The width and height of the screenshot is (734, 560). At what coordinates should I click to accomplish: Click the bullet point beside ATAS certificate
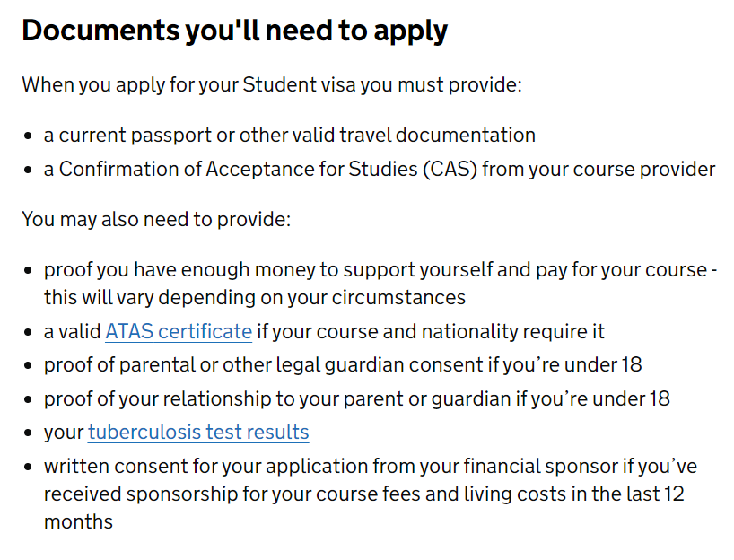tap(28, 332)
